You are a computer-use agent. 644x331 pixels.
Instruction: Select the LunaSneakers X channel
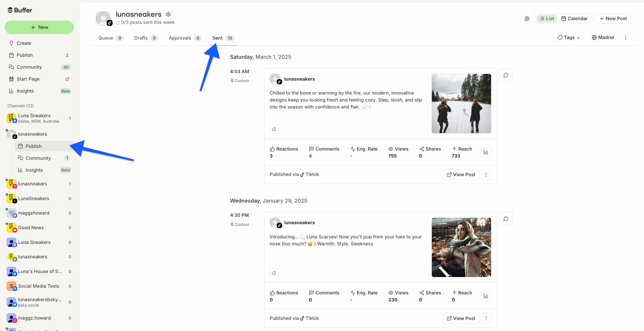(39, 199)
